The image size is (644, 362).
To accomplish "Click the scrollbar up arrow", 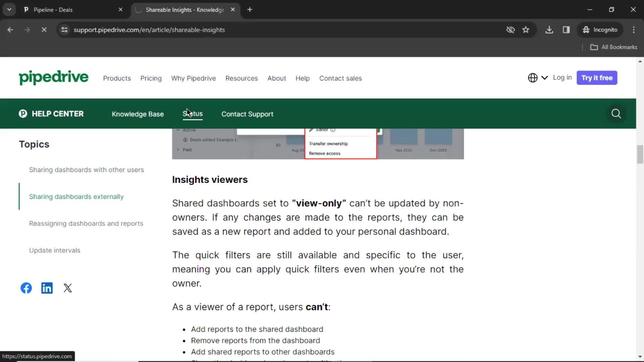I will [x=640, y=61].
